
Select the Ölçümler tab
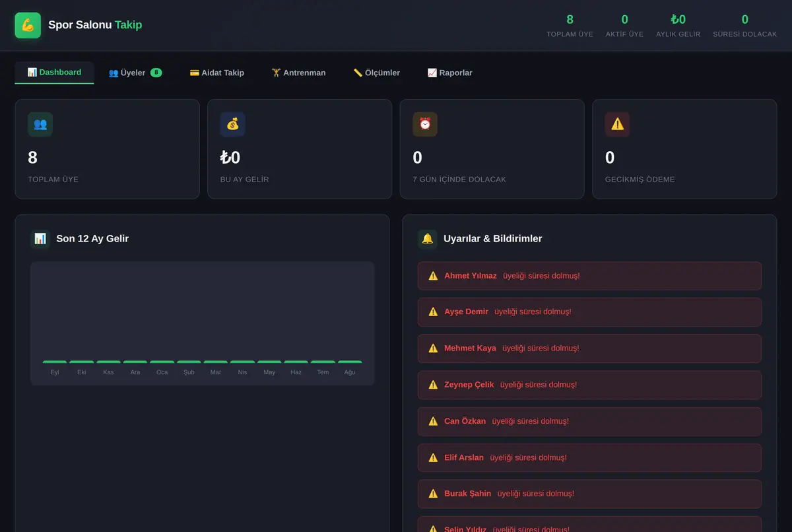(x=376, y=73)
